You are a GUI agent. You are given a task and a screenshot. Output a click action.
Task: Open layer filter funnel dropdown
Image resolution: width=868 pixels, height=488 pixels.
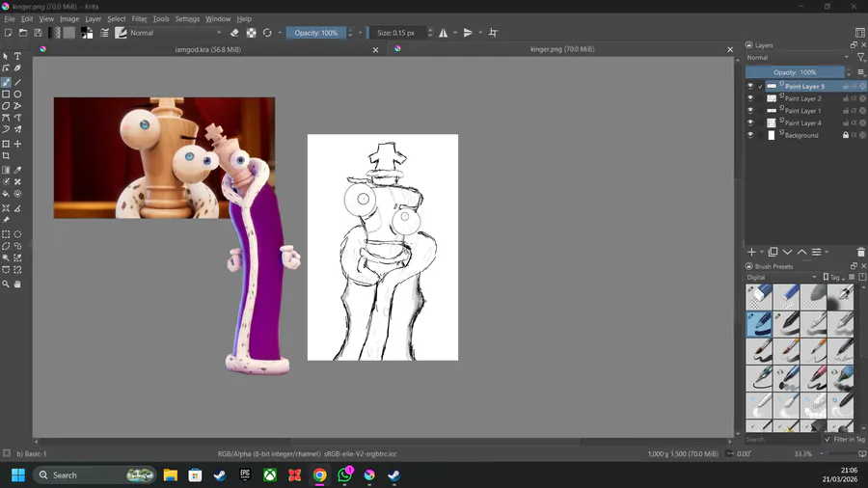(x=861, y=58)
